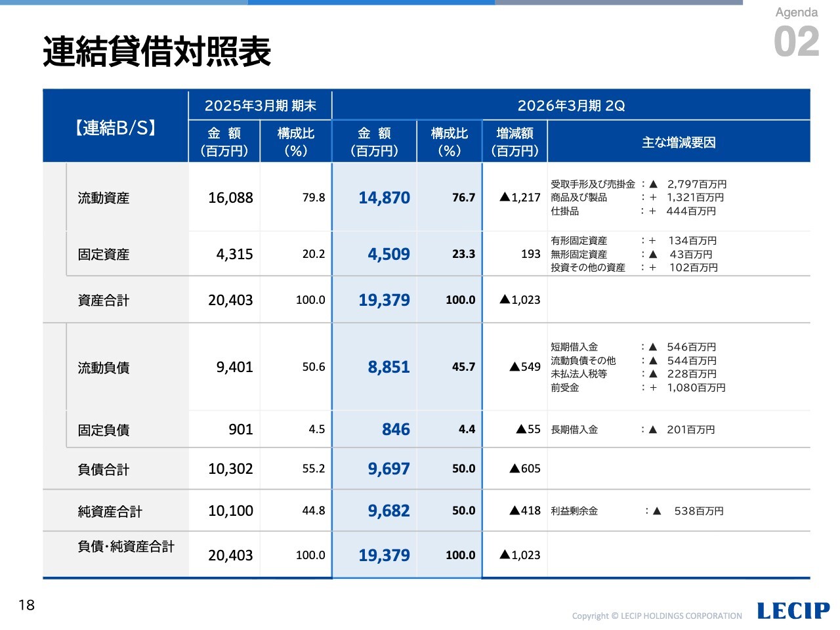The height and width of the screenshot is (630, 840).
Task: Click the 増減額 (百万円) column header
Action: tap(514, 142)
